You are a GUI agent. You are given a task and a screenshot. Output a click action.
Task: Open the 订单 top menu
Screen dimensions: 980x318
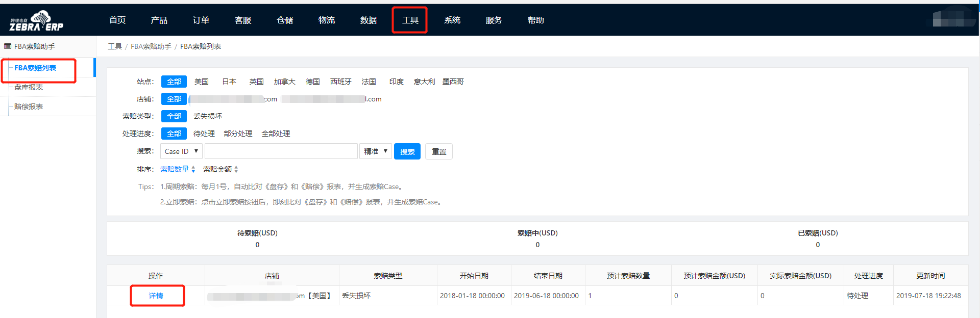201,20
